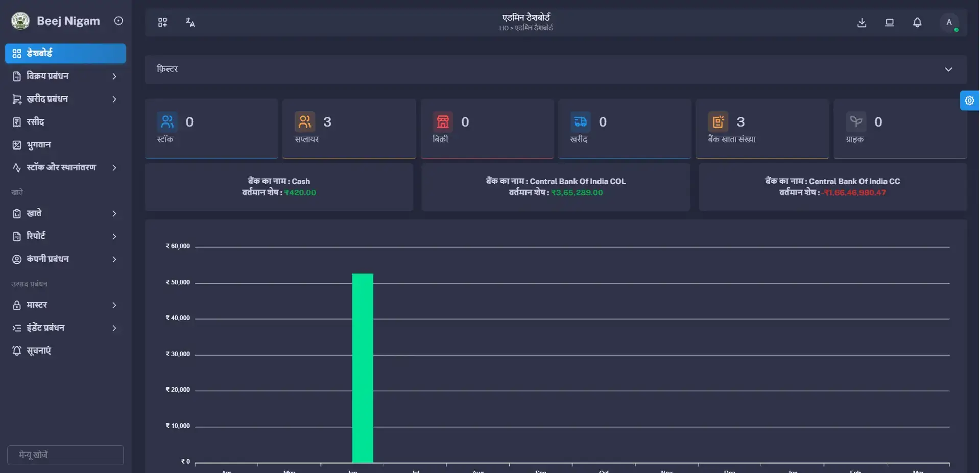This screenshot has width=980, height=473.
Task: Open the Central Bank Of India COL balance card
Action: pyautogui.click(x=555, y=187)
